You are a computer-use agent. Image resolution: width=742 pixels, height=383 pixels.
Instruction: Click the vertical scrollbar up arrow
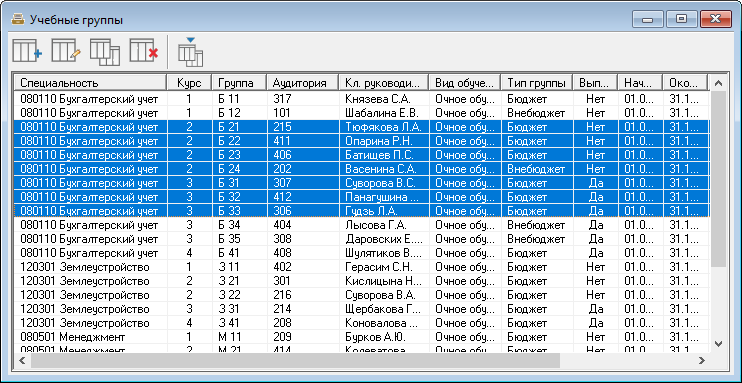tap(718, 83)
